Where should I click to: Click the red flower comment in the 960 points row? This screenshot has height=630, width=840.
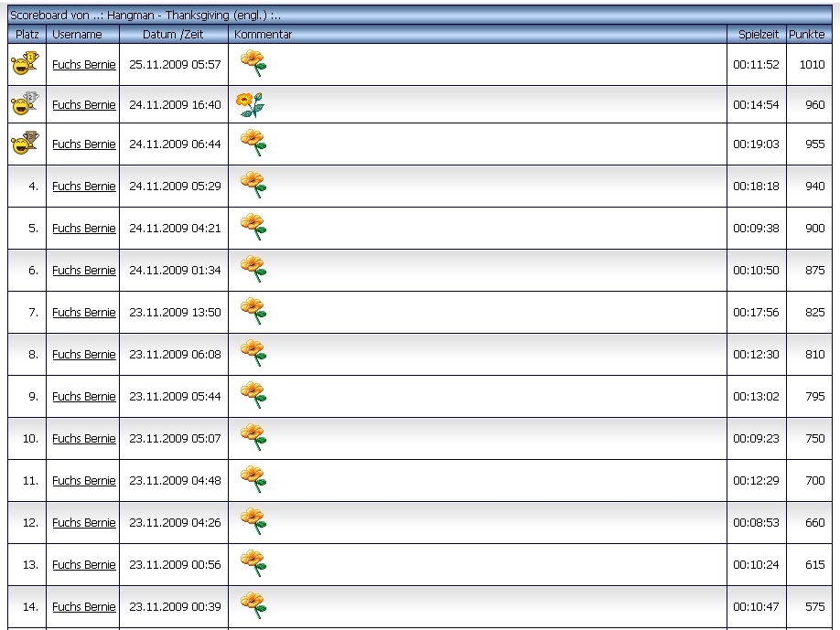(x=250, y=104)
